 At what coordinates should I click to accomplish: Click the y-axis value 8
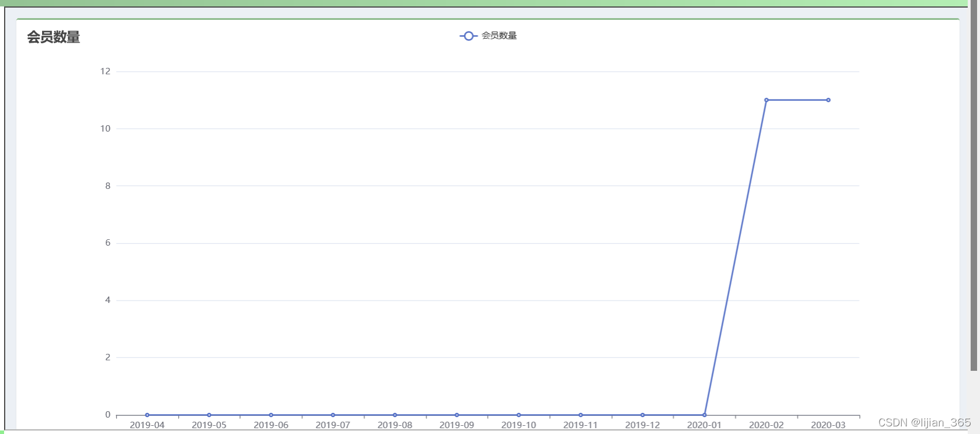[x=108, y=186]
